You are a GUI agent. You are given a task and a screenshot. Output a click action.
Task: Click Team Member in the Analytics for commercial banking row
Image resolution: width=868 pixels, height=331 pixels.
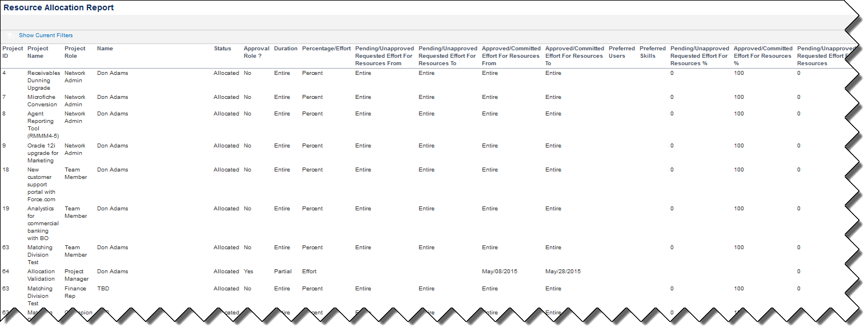pos(76,212)
